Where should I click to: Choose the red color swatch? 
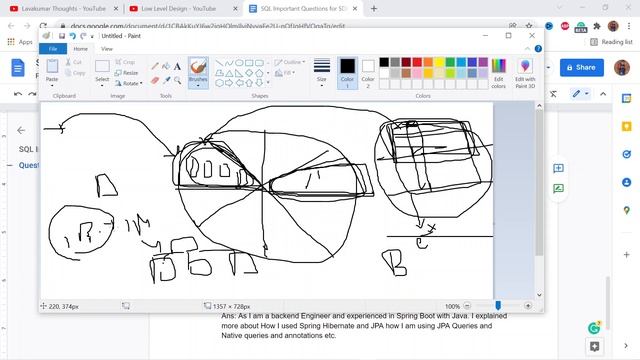417,62
